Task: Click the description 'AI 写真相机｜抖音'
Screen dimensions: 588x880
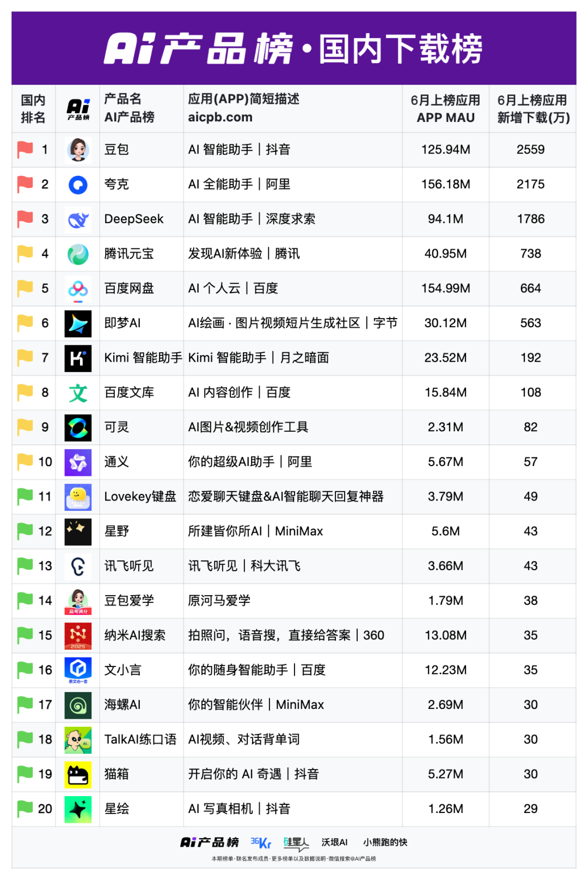Action: (x=240, y=809)
